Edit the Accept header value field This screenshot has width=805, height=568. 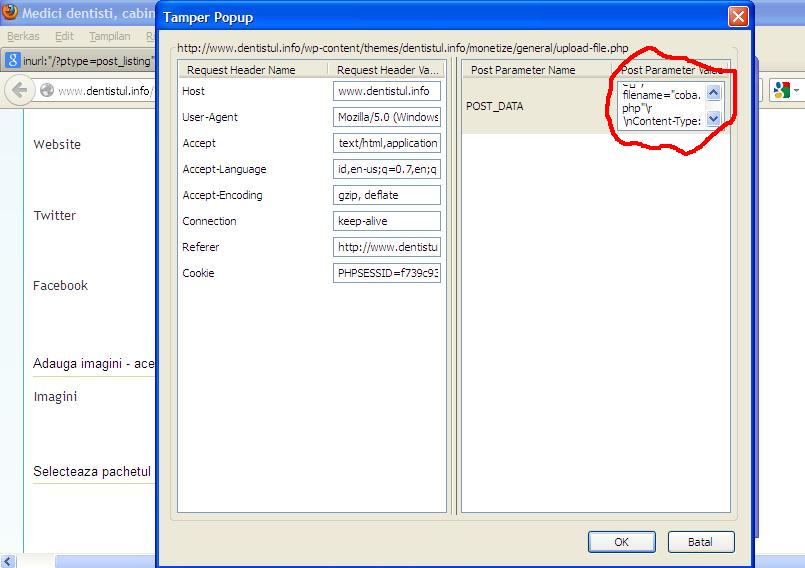coord(387,143)
